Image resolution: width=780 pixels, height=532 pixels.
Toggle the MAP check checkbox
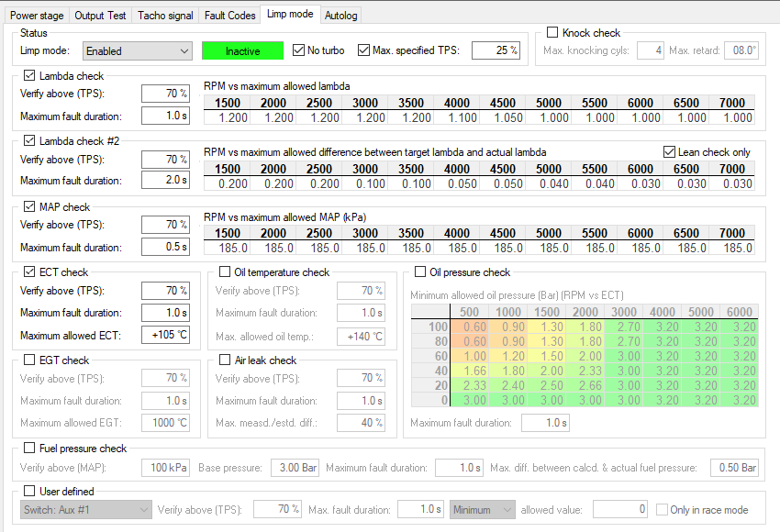[29, 206]
